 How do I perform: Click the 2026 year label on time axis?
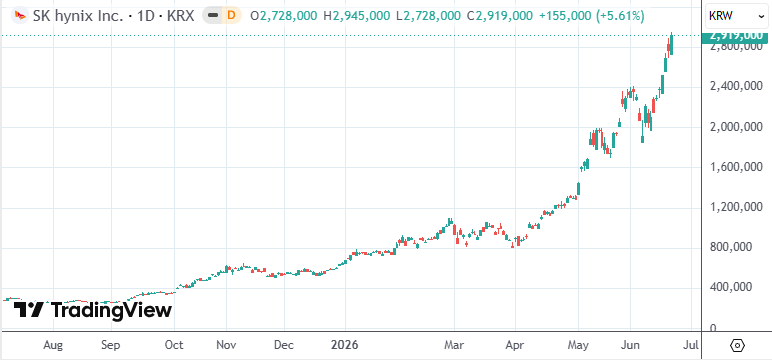tap(345, 345)
